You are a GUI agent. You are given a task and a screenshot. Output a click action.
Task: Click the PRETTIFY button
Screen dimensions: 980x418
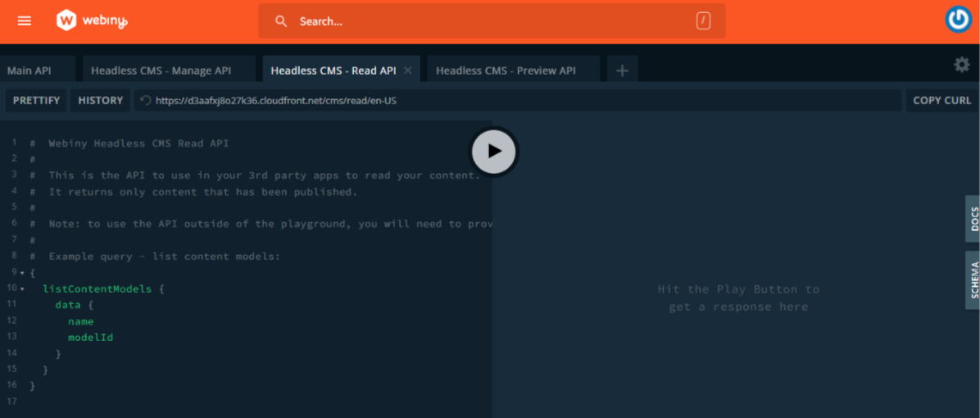coord(36,100)
